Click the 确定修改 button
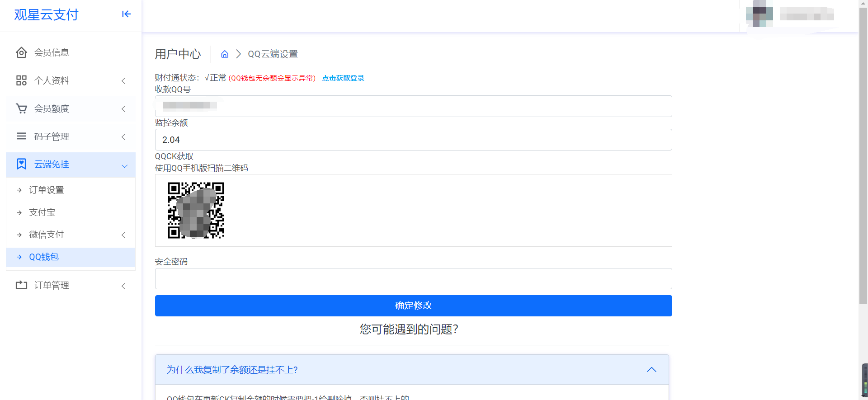 (413, 306)
